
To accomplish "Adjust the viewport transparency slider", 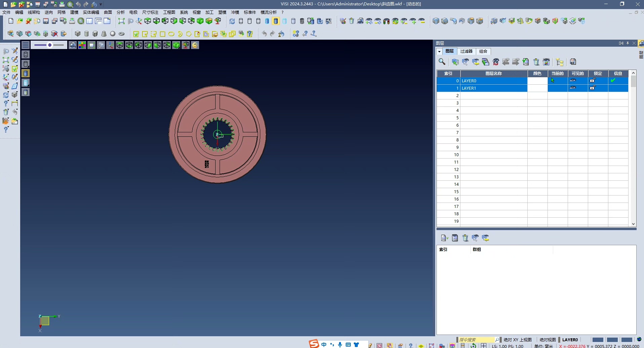I will (x=49, y=45).
